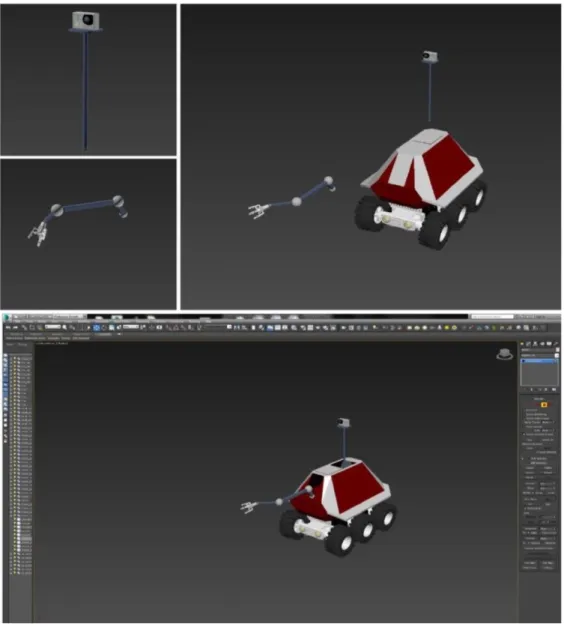564x627 pixels.
Task: Open the Graph Editors menu
Action: point(122,321)
